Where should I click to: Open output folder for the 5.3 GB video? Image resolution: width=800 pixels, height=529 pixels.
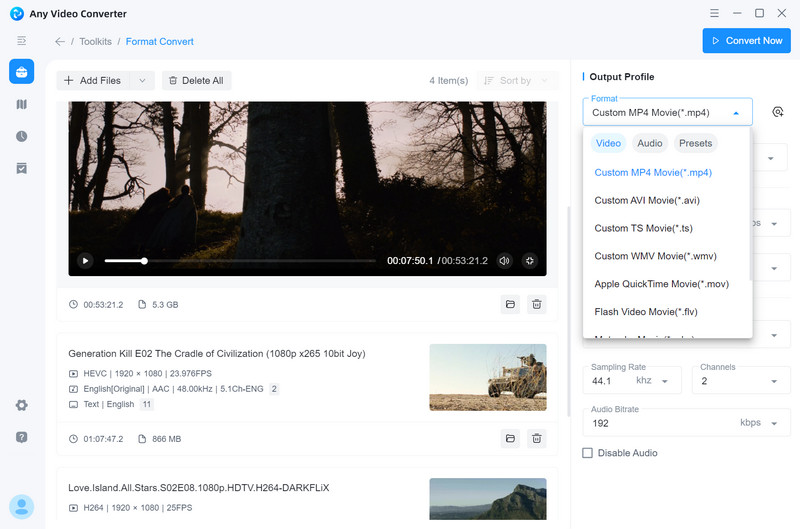click(509, 304)
